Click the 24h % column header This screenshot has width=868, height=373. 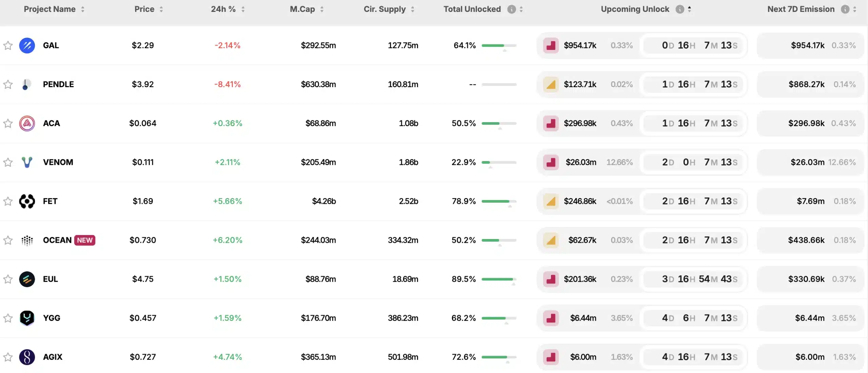pyautogui.click(x=223, y=9)
